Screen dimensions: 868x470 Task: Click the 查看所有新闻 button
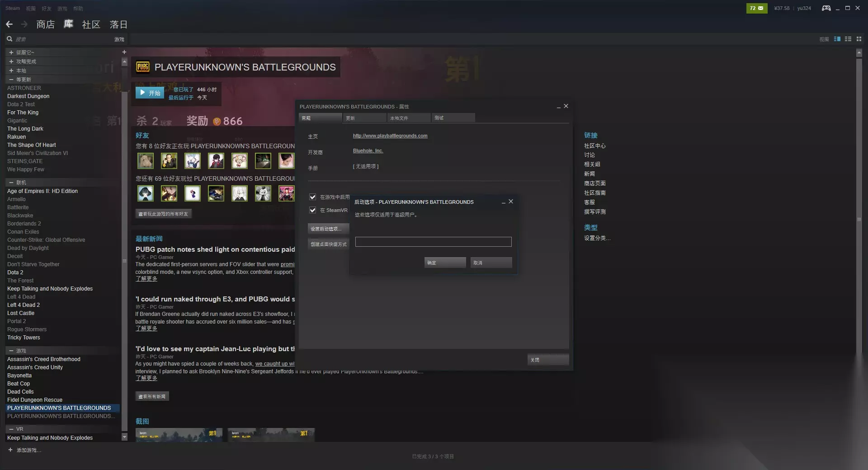(x=152, y=396)
